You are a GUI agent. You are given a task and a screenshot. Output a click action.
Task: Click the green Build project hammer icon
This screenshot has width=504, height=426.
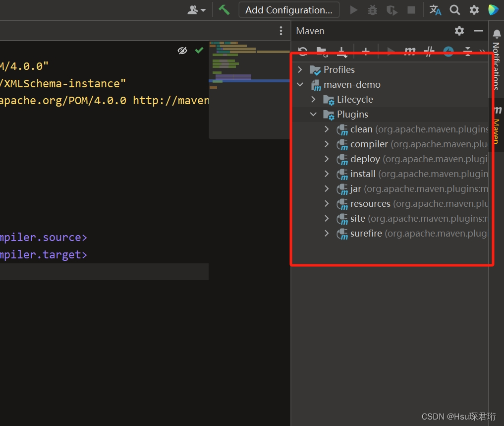coord(224,9)
